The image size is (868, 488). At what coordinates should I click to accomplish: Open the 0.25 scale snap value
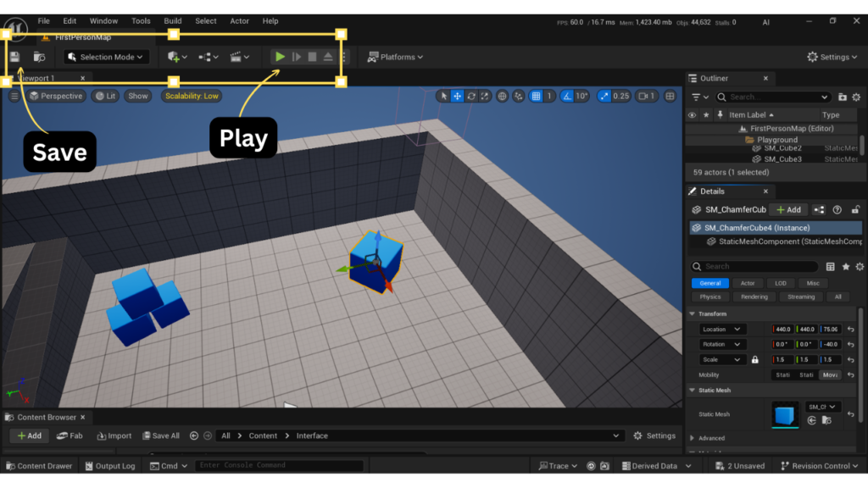(x=621, y=97)
